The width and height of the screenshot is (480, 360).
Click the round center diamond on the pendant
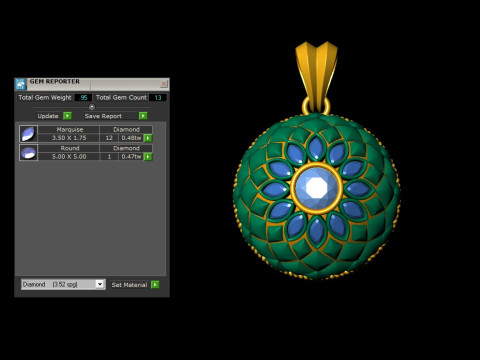[x=316, y=188]
